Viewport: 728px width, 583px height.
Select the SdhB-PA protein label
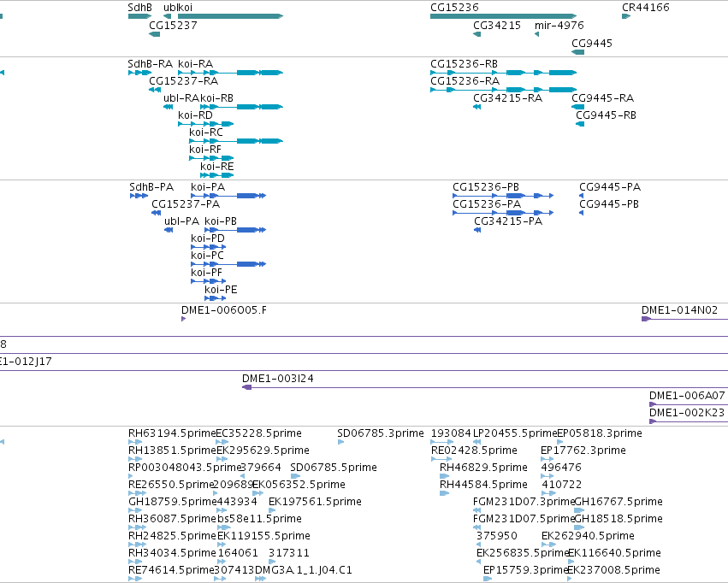coord(151,187)
